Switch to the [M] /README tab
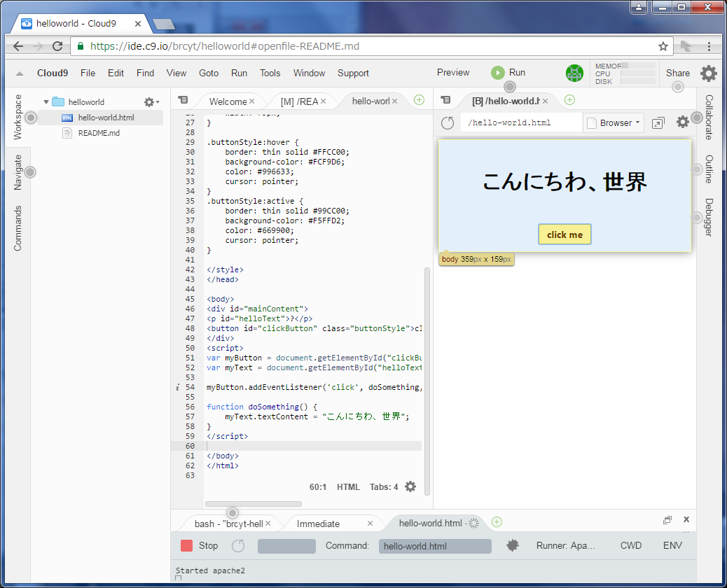The image size is (727, 588). pyautogui.click(x=300, y=101)
